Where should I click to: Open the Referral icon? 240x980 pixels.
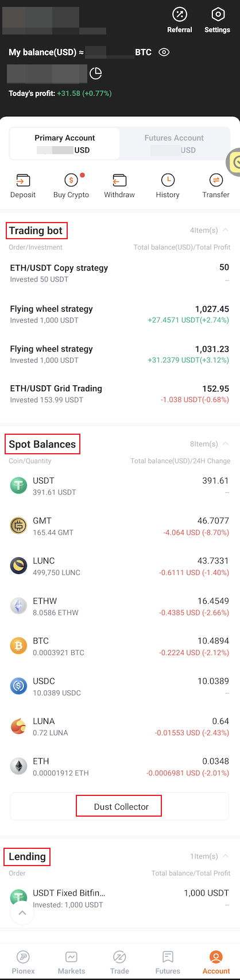click(180, 15)
